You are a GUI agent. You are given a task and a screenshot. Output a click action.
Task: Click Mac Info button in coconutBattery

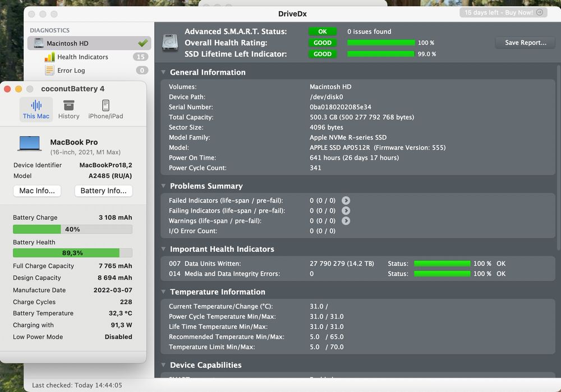(37, 191)
